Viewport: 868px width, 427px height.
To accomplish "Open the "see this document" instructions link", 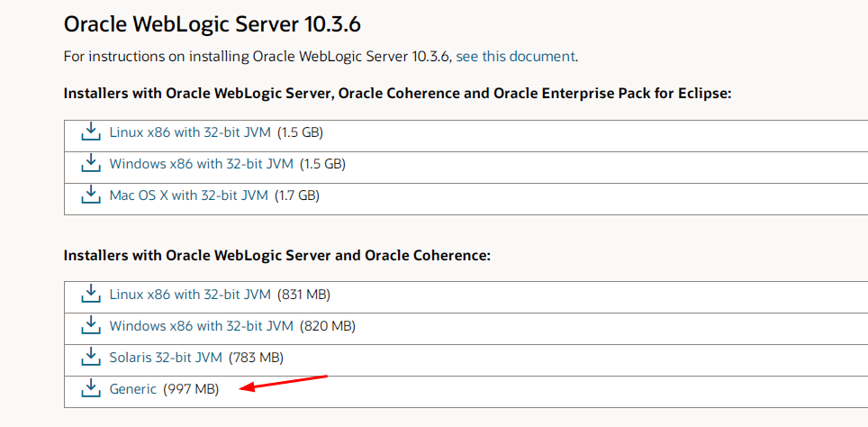I will 515,56.
